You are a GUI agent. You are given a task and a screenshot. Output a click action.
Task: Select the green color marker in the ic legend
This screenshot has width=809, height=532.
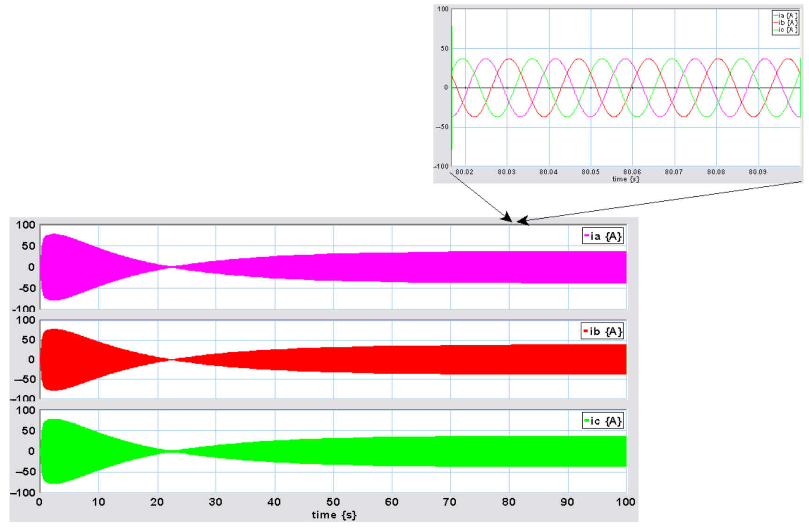point(586,421)
